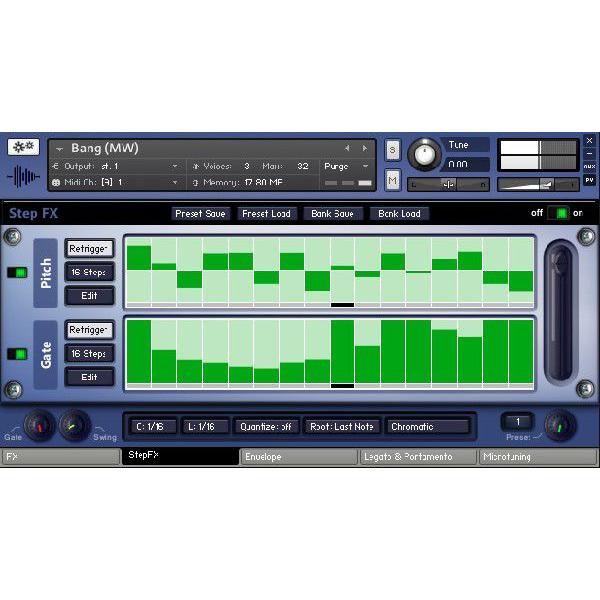Click the vertical pitch-bend style slider on the right

pyautogui.click(x=560, y=312)
